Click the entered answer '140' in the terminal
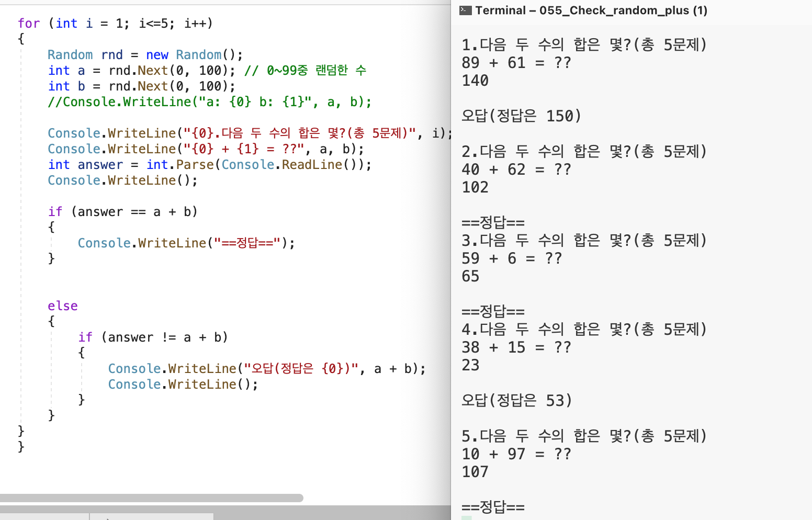Viewport: 812px width, 520px height. [x=475, y=81]
